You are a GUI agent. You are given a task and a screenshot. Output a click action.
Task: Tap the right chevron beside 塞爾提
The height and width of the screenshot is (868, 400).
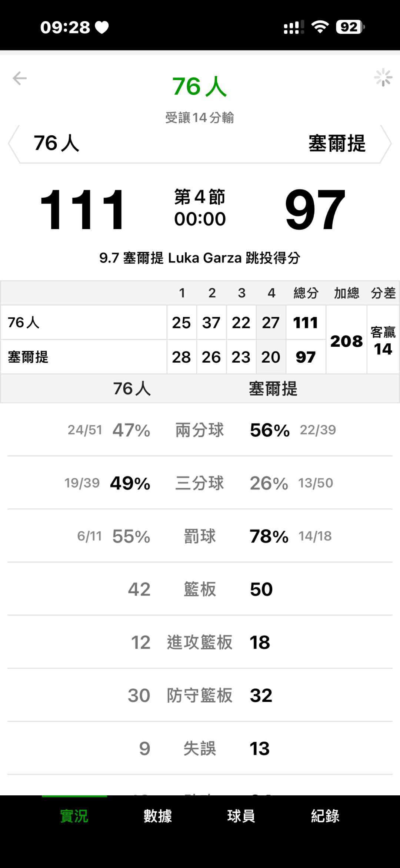[386, 144]
